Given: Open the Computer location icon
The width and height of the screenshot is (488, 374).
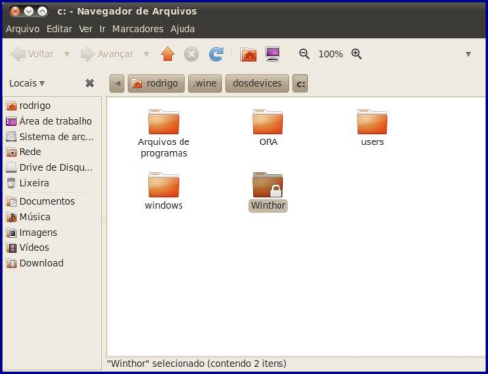Looking at the screenshot, I should pyautogui.click(x=273, y=54).
